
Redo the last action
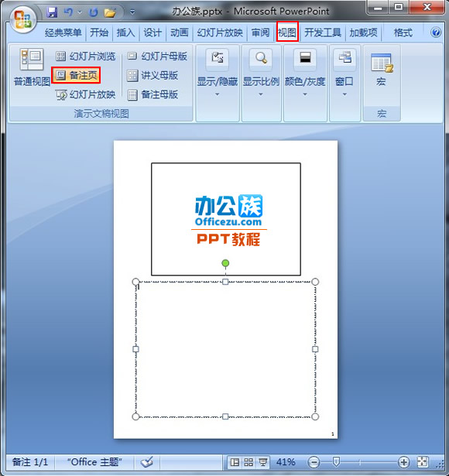[x=93, y=12]
